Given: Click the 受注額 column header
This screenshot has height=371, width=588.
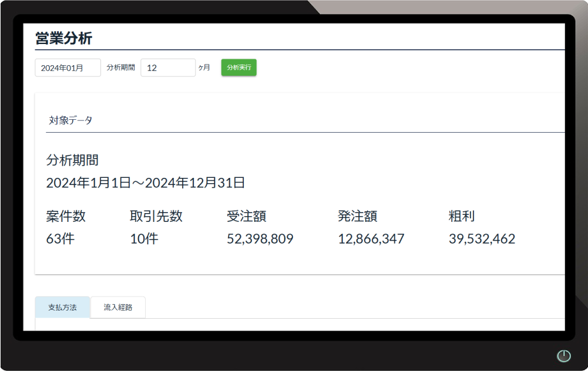Looking at the screenshot, I should tap(248, 216).
